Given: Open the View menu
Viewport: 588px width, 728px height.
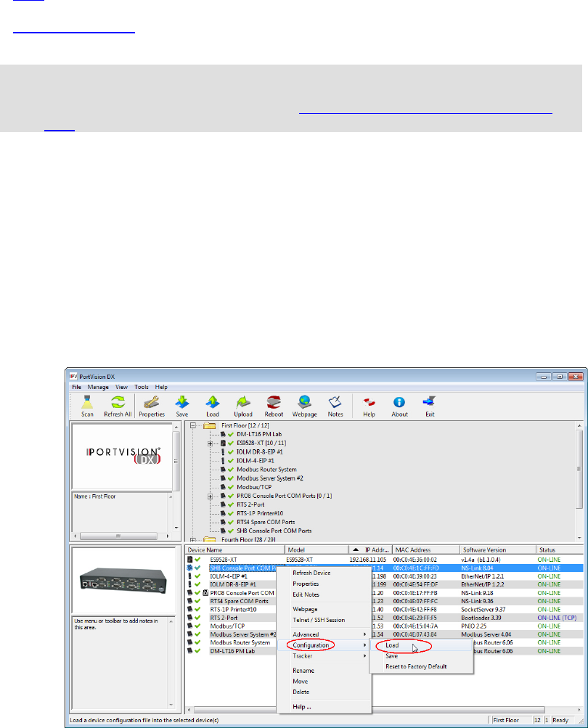Looking at the screenshot, I should [x=122, y=387].
